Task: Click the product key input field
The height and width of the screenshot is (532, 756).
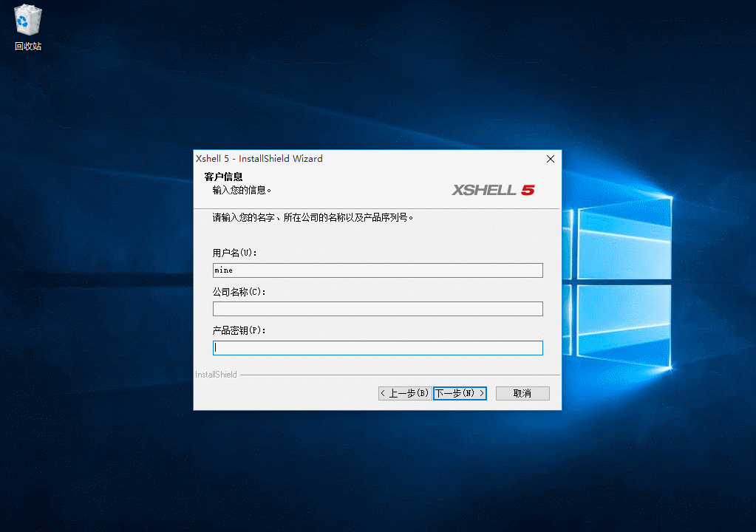Action: point(378,348)
